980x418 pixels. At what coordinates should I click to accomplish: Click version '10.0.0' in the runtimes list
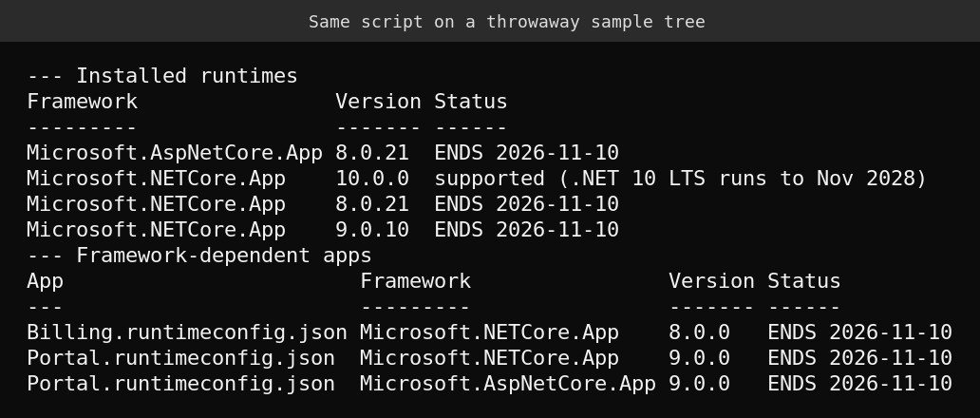372,178
